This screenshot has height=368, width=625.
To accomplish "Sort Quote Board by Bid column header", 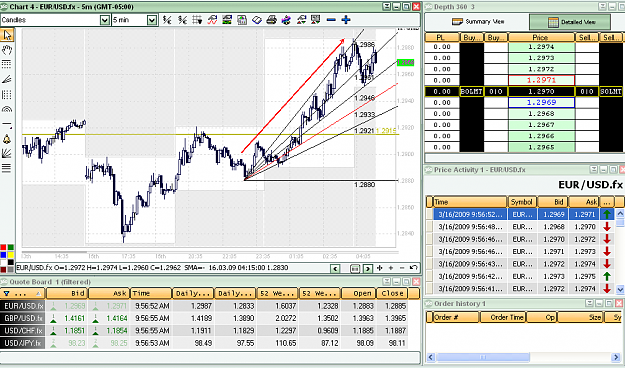I will (x=67, y=293).
